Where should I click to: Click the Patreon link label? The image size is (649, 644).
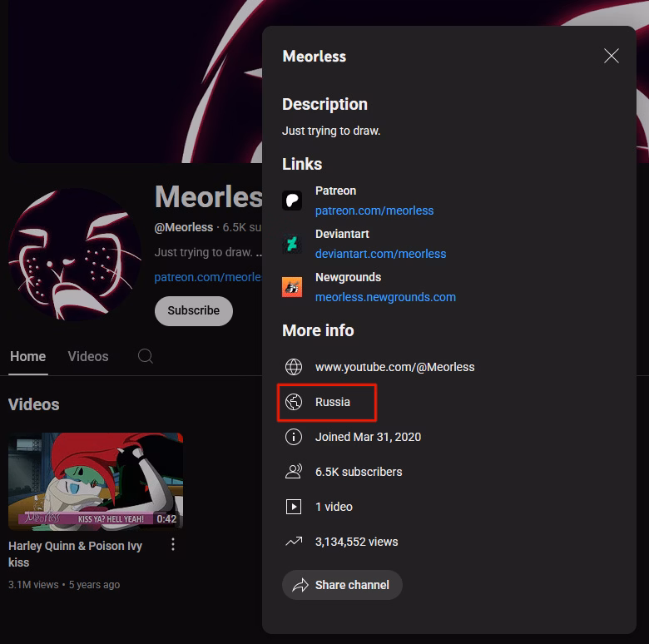335,191
